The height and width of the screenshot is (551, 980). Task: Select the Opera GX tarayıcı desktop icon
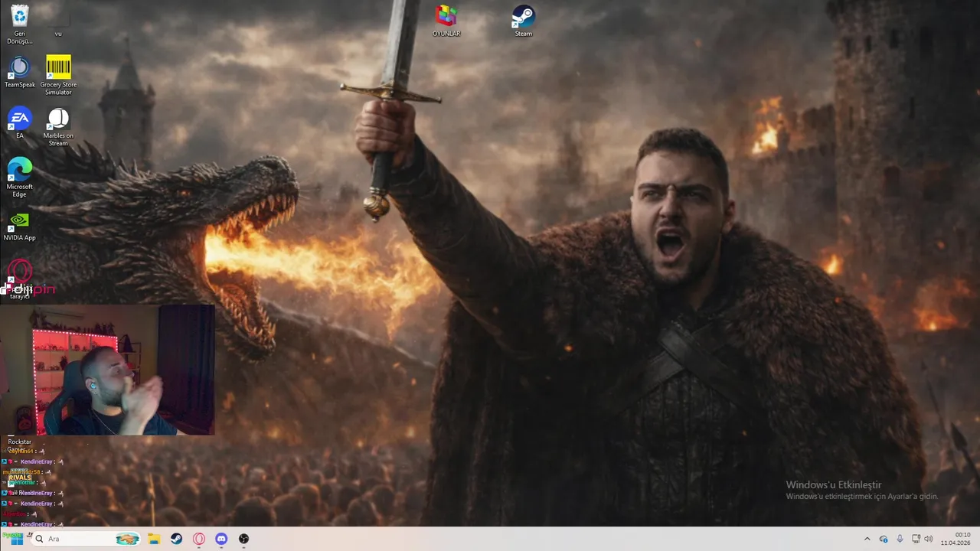tap(19, 279)
